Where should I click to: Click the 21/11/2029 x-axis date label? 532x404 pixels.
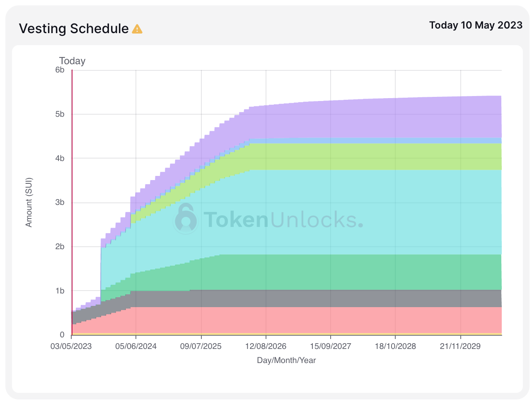pyautogui.click(x=460, y=346)
